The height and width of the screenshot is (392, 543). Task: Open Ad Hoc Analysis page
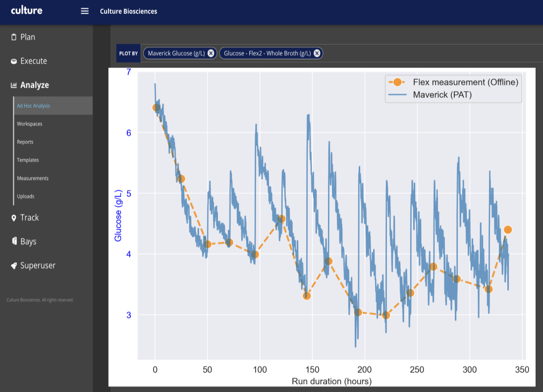(33, 106)
